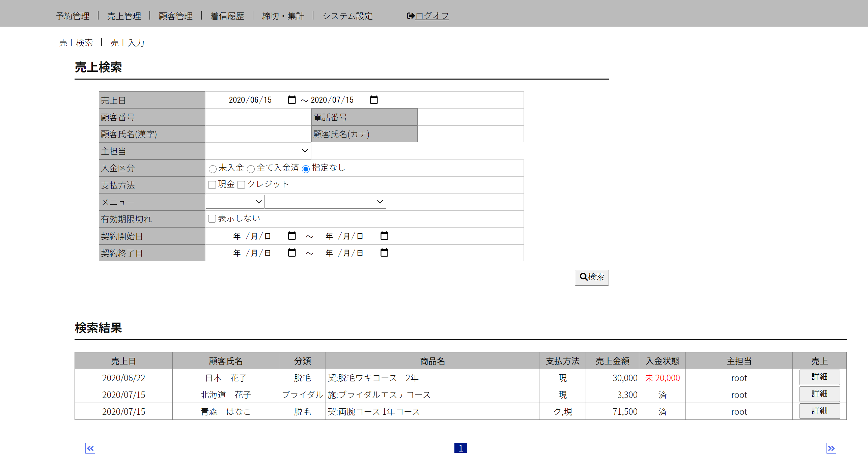
Task: Open the first メニュー category dropdown
Action: [x=235, y=202]
